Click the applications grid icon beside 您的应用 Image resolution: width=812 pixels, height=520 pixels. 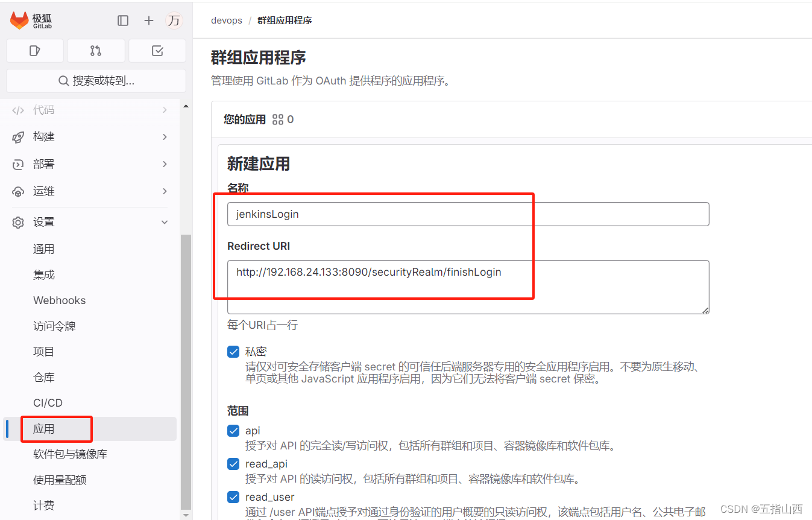278,119
